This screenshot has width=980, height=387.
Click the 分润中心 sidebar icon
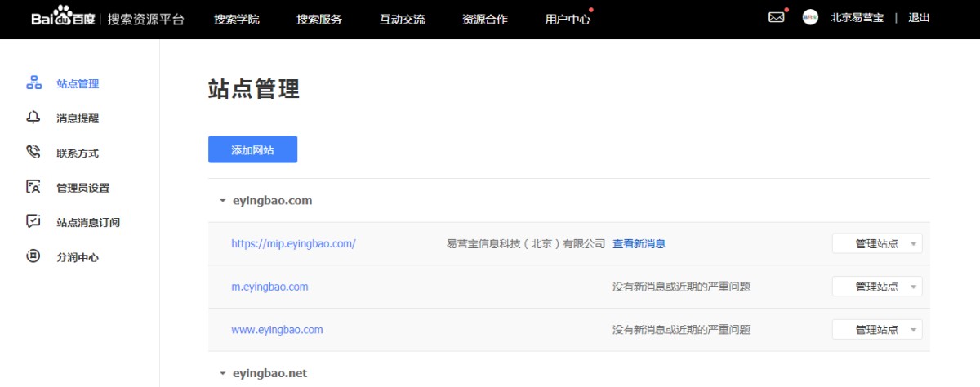[x=33, y=256]
